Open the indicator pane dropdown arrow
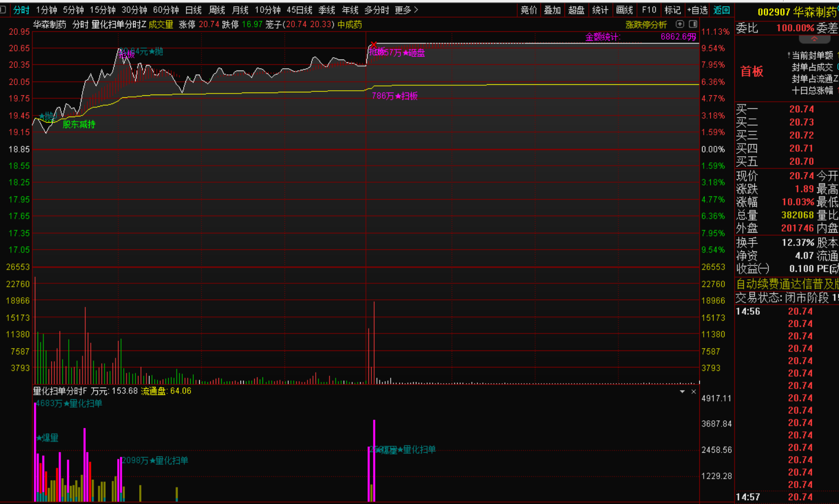 click(x=682, y=392)
